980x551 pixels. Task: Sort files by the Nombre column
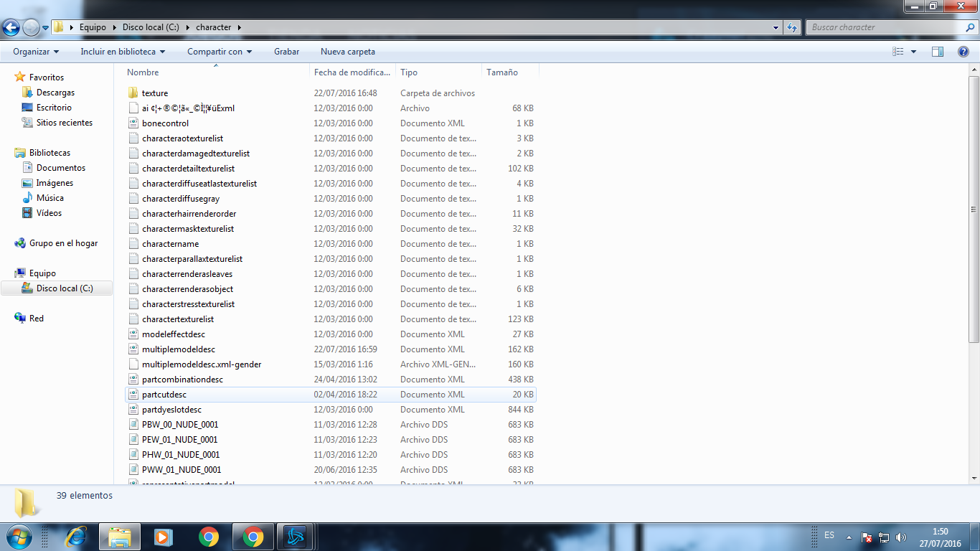[x=143, y=72]
